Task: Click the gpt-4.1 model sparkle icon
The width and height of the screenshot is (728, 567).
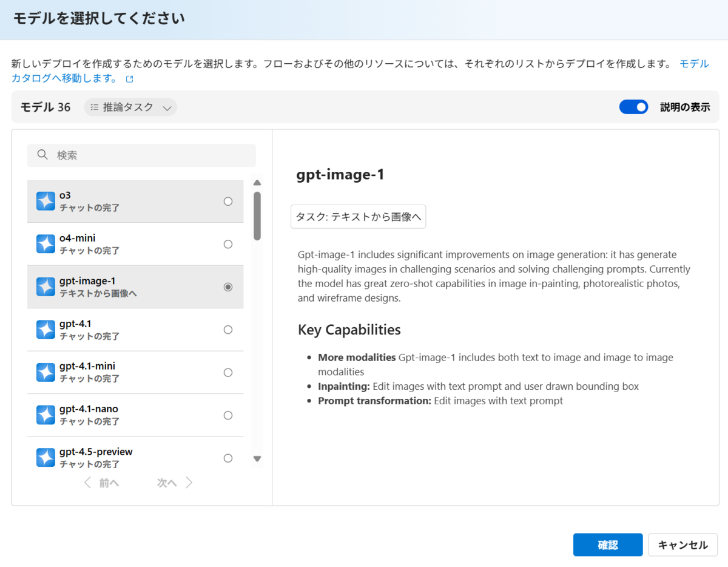Action: pyautogui.click(x=45, y=330)
